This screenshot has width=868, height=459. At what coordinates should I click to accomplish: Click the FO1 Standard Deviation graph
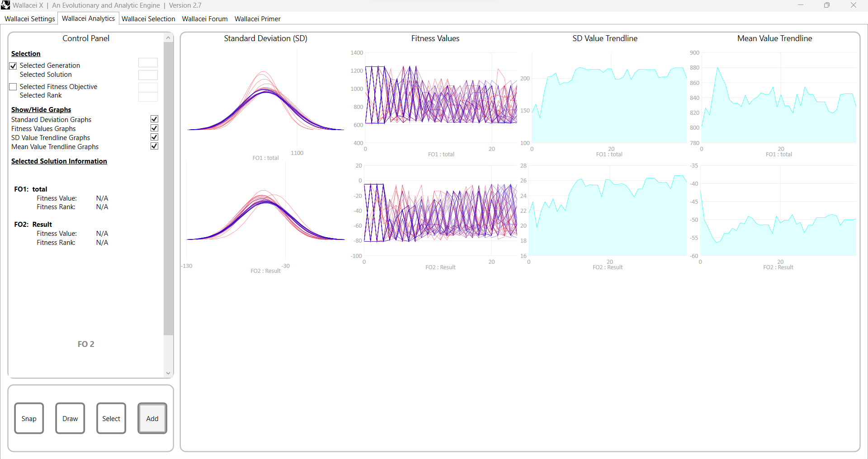point(265,104)
